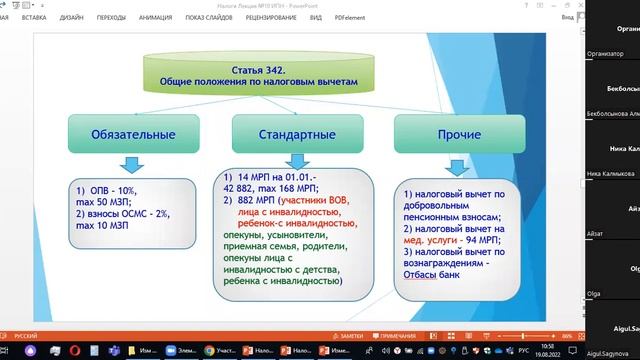The height and width of the screenshot is (360, 640).
Task: Select the Прочие box on slide
Action: pyautogui.click(x=460, y=134)
